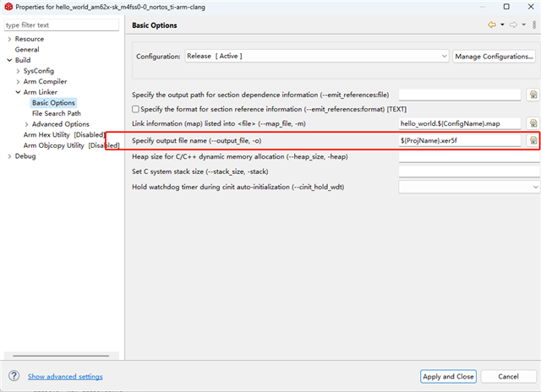The width and height of the screenshot is (541, 392).
Task: Expand the Advanced Options tree node
Action: coord(27,124)
